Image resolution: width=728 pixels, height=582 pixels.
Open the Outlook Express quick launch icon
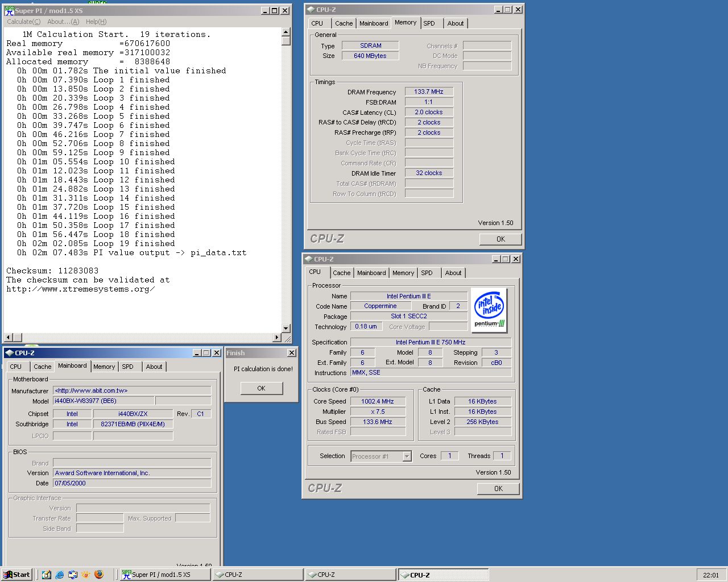click(73, 575)
